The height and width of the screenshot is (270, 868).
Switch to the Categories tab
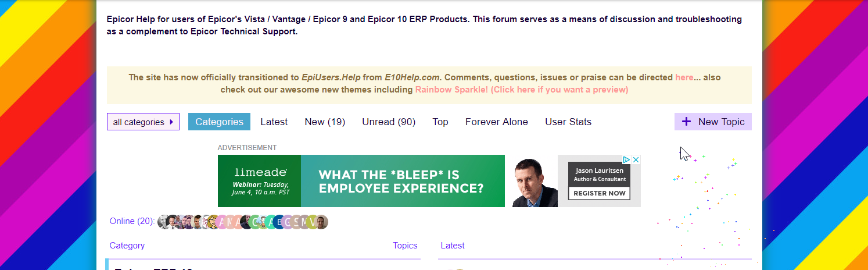tap(219, 122)
